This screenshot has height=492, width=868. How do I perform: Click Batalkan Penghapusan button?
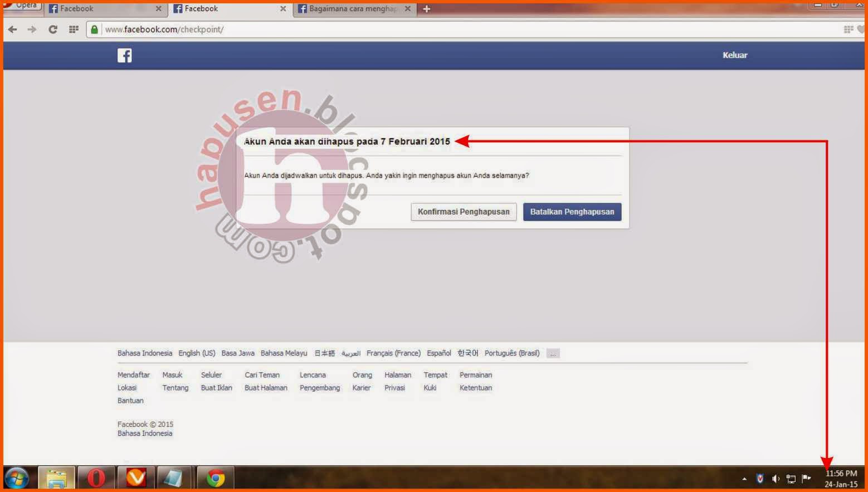[572, 212]
